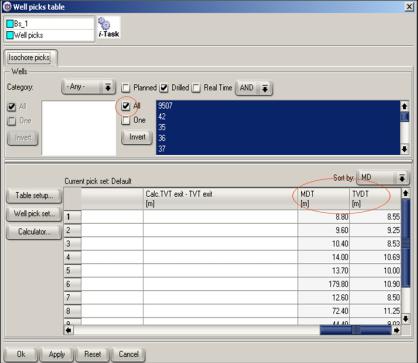The image size is (418, 363).
Task: Click TVDT cell value 11.25
Action: (375, 311)
